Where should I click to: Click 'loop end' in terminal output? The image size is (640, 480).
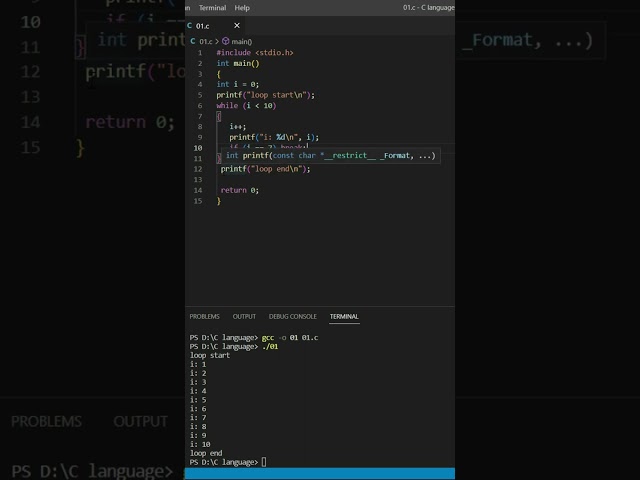pyautogui.click(x=206, y=453)
